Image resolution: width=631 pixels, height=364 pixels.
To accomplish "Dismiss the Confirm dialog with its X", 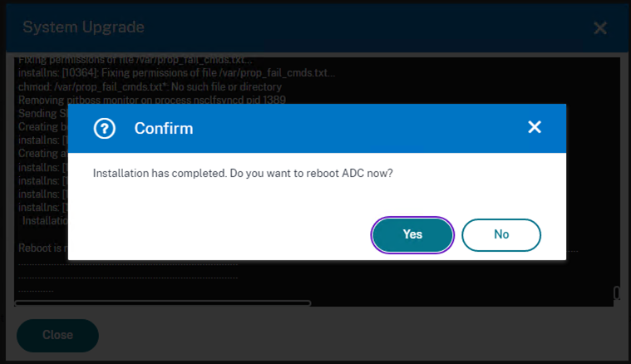I will click(x=535, y=127).
